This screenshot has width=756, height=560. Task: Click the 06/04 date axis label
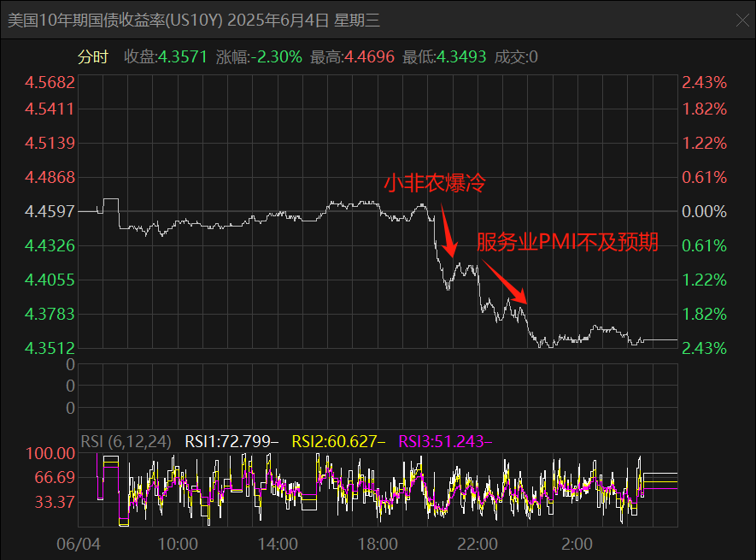[x=79, y=544]
